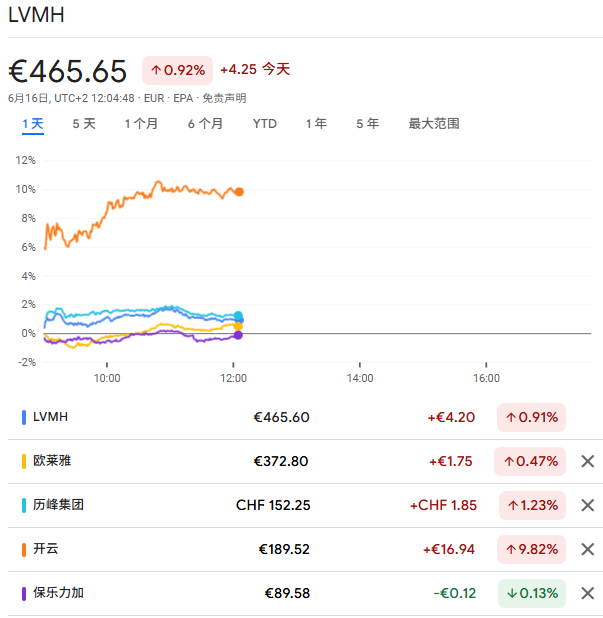Click the orange endpoint dot on chart
This screenshot has width=603, height=618.
pyautogui.click(x=239, y=192)
